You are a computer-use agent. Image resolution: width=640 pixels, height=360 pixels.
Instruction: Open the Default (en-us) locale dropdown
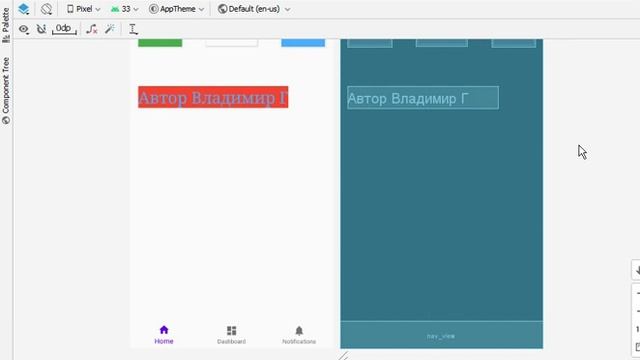[254, 9]
